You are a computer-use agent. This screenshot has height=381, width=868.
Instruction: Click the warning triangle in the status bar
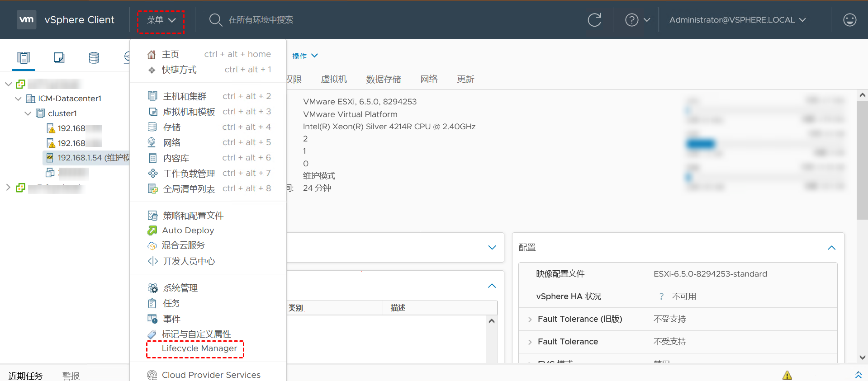pos(787,375)
